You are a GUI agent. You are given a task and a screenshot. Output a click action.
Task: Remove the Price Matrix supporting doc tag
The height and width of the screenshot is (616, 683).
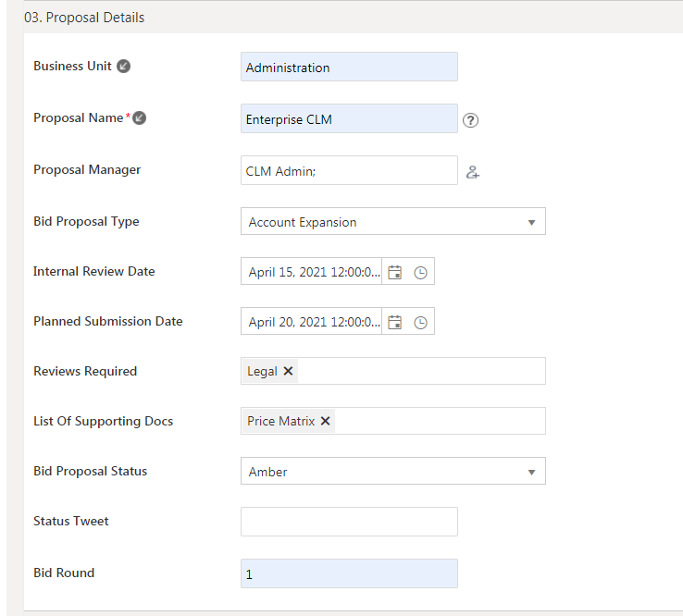coord(326,421)
